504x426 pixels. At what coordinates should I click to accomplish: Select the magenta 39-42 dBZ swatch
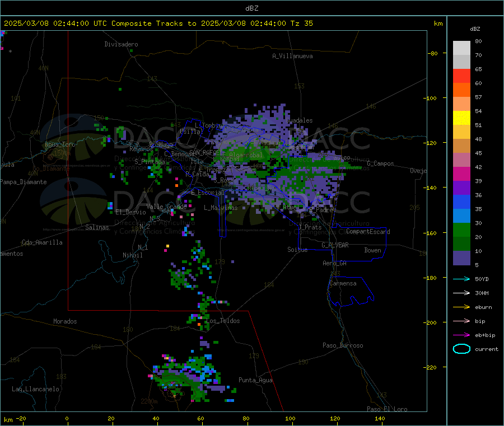click(x=461, y=174)
